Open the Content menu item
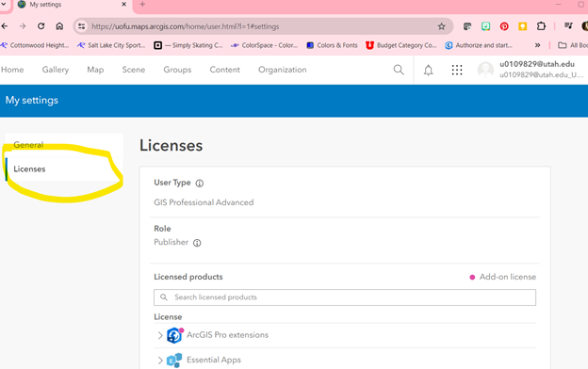The image size is (588, 369). pyautogui.click(x=224, y=70)
